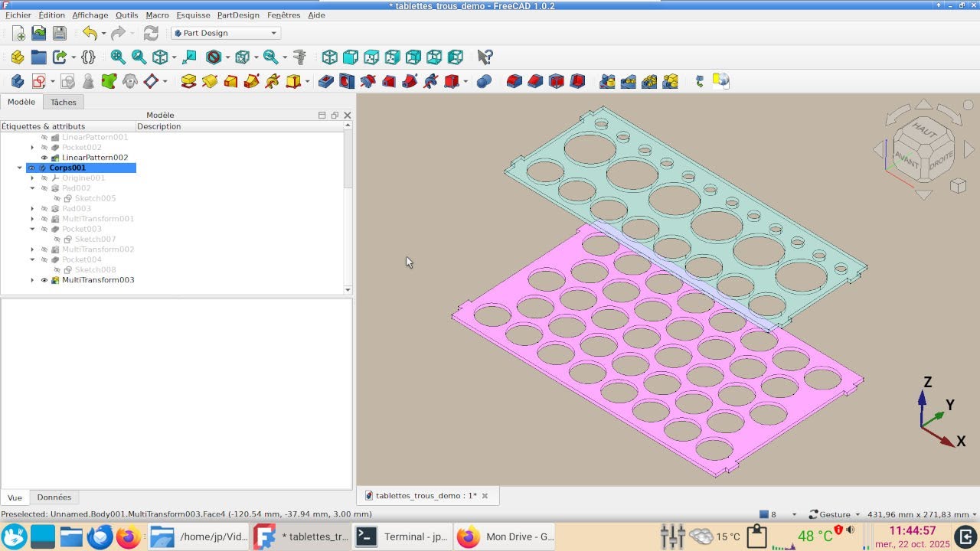Select the Thickness tool
The image size is (980, 551).
(x=577, y=81)
